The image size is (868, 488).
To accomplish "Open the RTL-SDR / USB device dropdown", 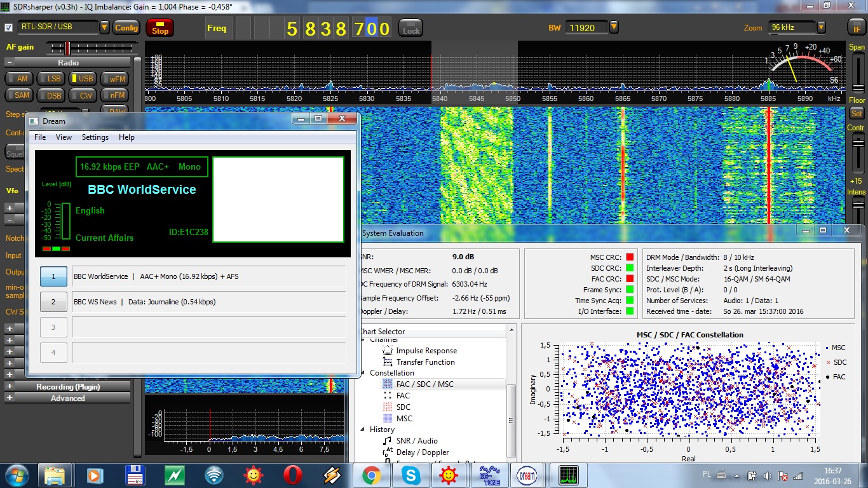I will (104, 27).
